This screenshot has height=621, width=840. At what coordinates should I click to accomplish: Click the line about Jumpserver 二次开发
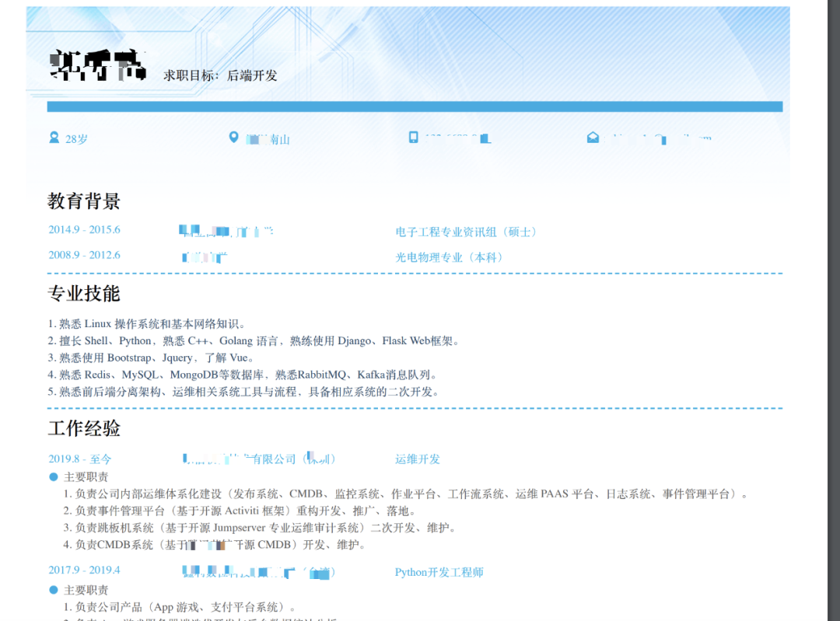pyautogui.click(x=261, y=528)
